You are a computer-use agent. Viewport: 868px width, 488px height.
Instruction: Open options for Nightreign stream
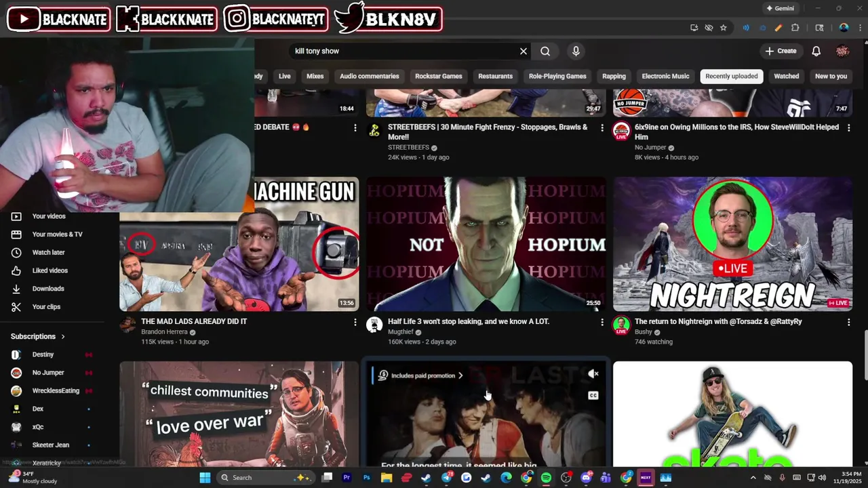click(848, 322)
